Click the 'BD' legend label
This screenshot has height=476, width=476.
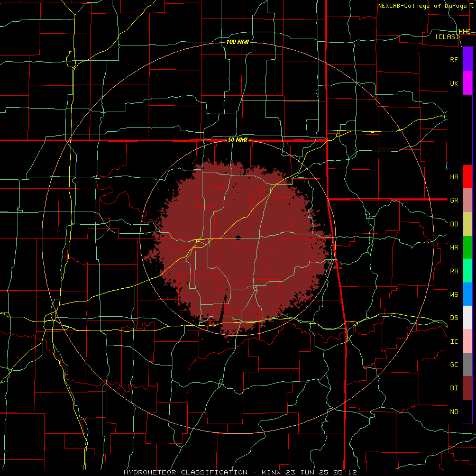pyautogui.click(x=454, y=224)
